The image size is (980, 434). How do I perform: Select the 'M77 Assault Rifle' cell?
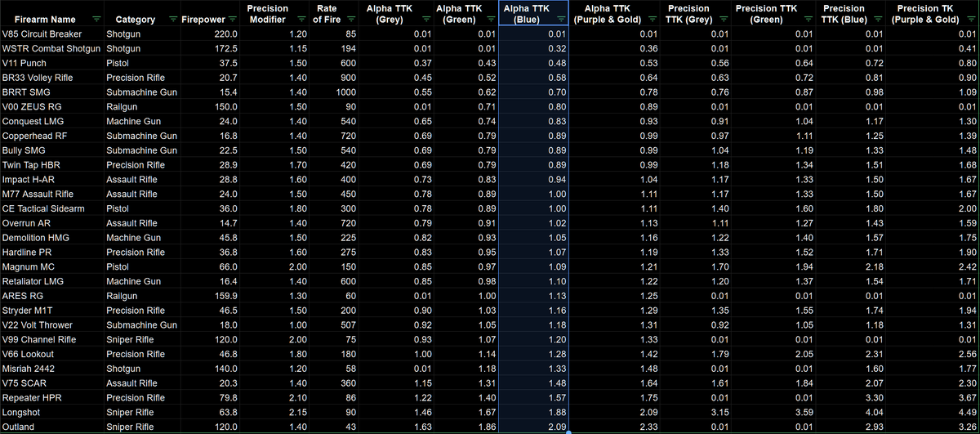51,194
